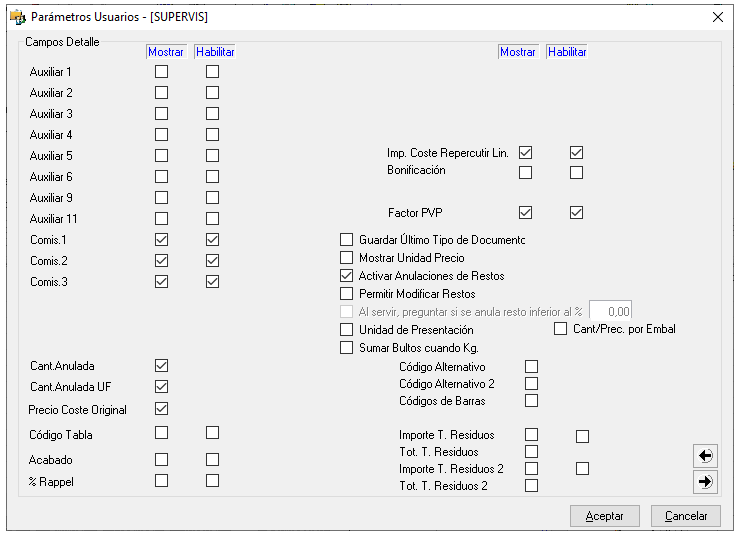Uncheck Mostrar box for Cant.Anulada
The image size is (739, 534).
pos(161,366)
